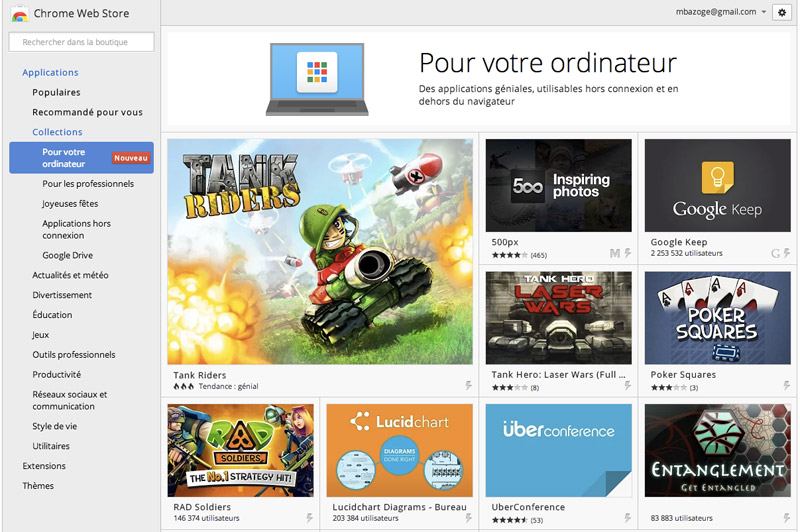Viewport: 800px width, 532px height.
Task: Select Extensions in the sidebar
Action: 44,466
